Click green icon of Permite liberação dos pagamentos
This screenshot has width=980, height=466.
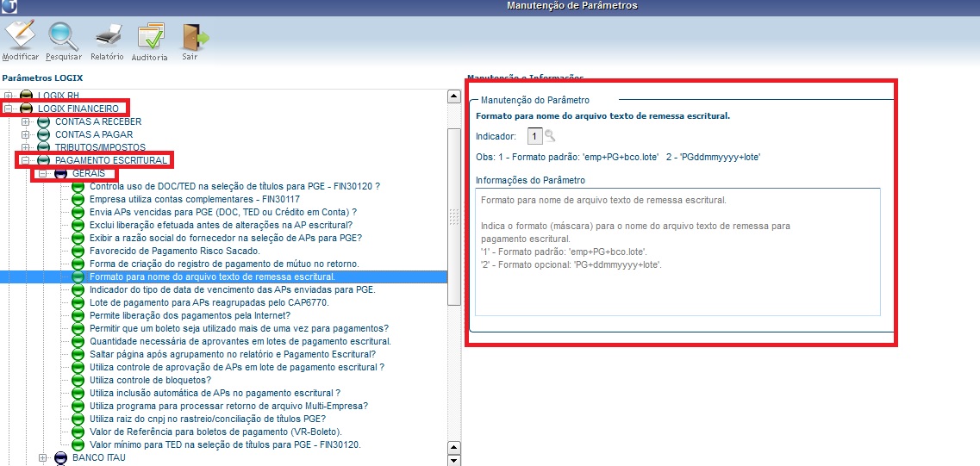click(78, 315)
